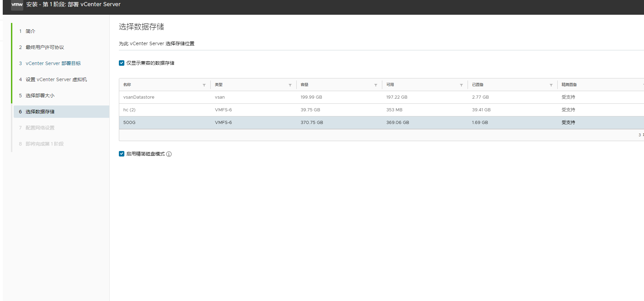Click 受支持 in the vsanDatastore row
This screenshot has width=644, height=301.
click(568, 97)
